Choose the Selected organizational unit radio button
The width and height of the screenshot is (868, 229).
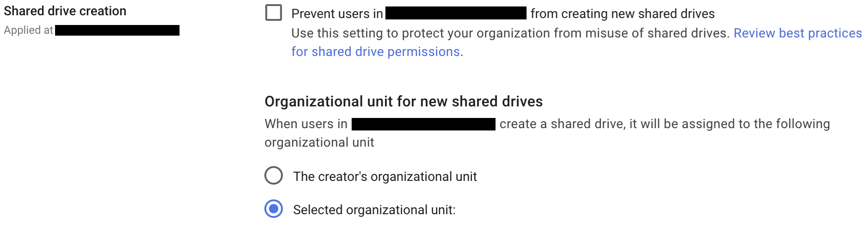pyautogui.click(x=273, y=209)
